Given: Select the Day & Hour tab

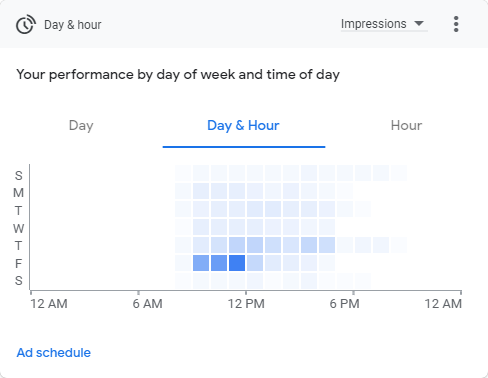Looking at the screenshot, I should tap(243, 126).
